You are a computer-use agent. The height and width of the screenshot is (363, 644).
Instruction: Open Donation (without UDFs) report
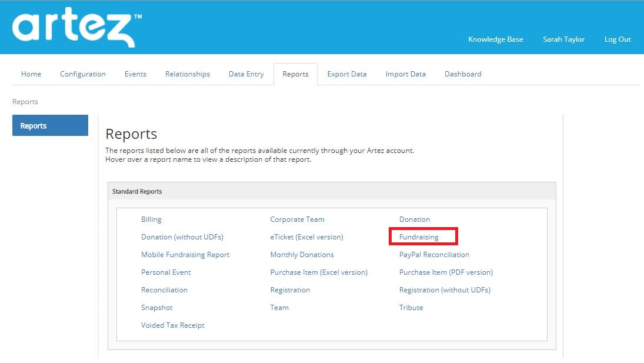click(x=182, y=237)
